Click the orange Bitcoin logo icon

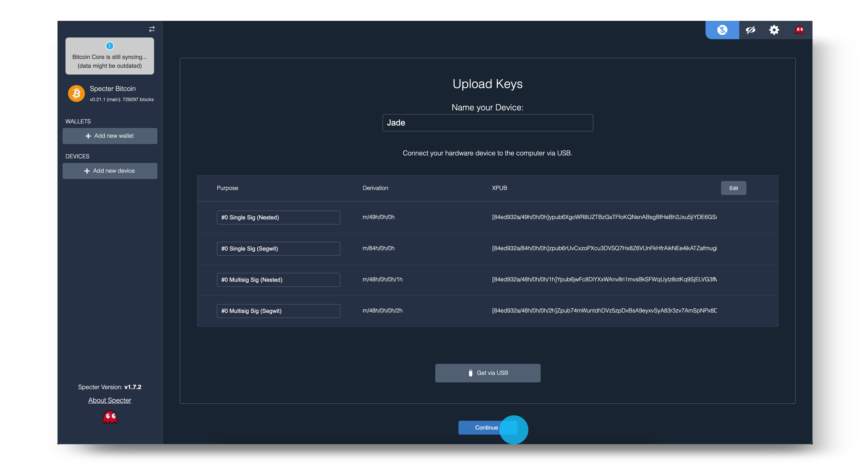[77, 93]
